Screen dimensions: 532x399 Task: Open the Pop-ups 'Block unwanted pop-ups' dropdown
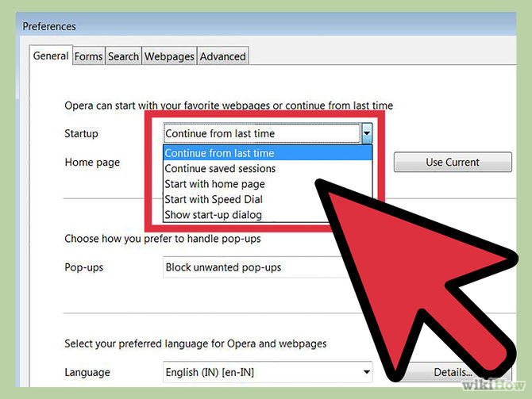(238, 267)
